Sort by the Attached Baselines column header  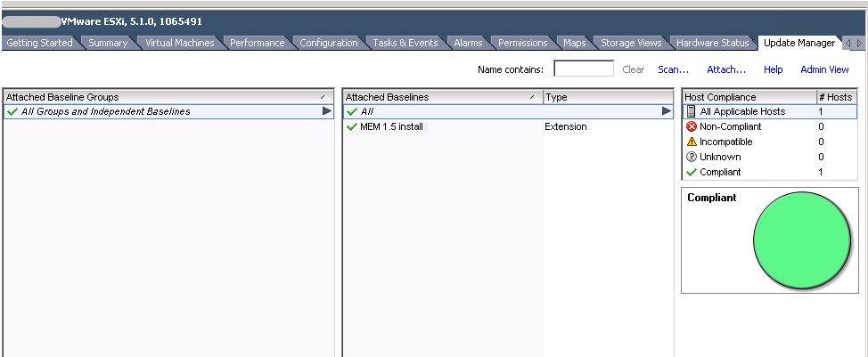click(x=443, y=97)
